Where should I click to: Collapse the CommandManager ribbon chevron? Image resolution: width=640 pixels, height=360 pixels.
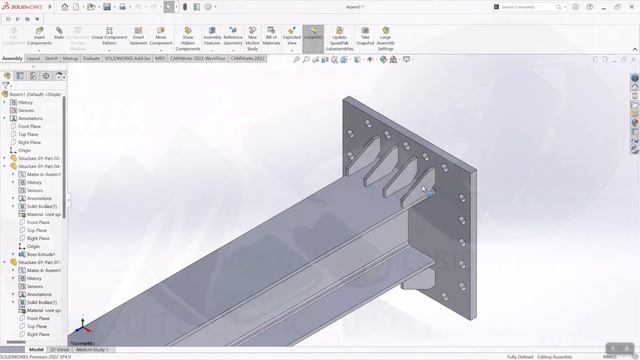pos(635,49)
